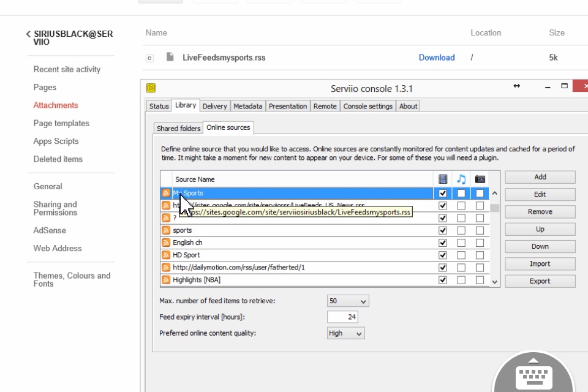Click the video column film icon header

[442, 179]
